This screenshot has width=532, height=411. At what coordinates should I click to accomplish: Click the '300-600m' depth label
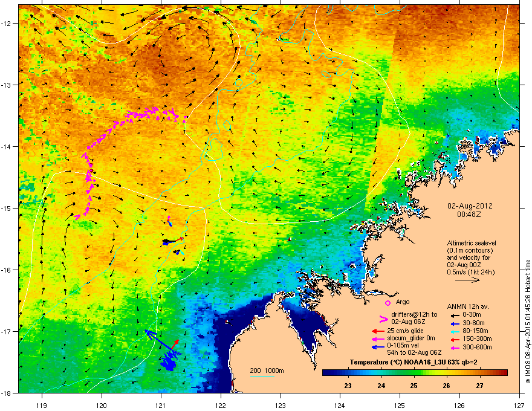[477, 348]
